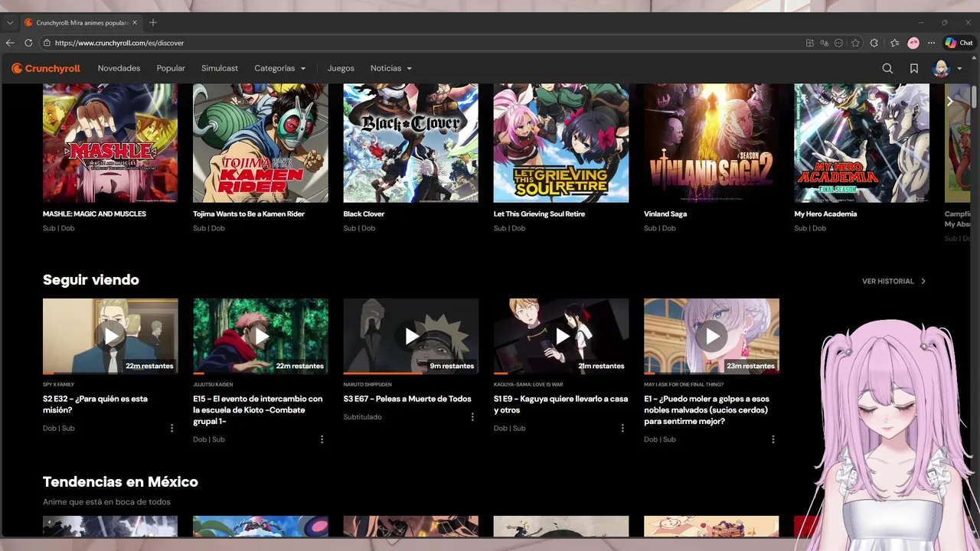Expand the Categorías dropdown
Screen dimensions: 980x551
click(x=280, y=68)
